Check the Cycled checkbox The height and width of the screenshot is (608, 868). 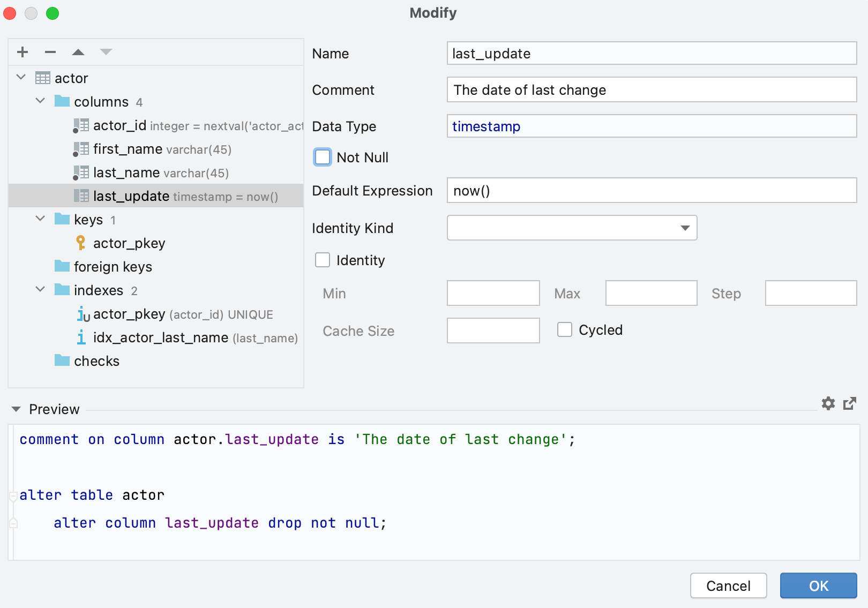click(564, 329)
